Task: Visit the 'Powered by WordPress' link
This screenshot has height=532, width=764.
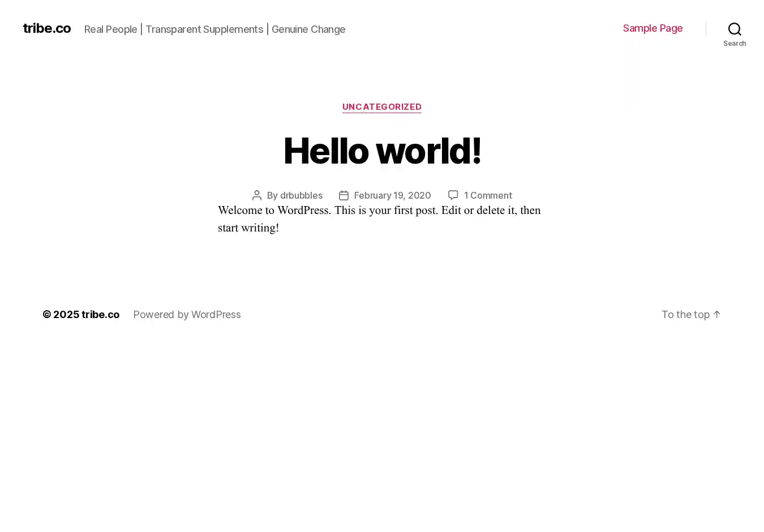Action: [187, 315]
